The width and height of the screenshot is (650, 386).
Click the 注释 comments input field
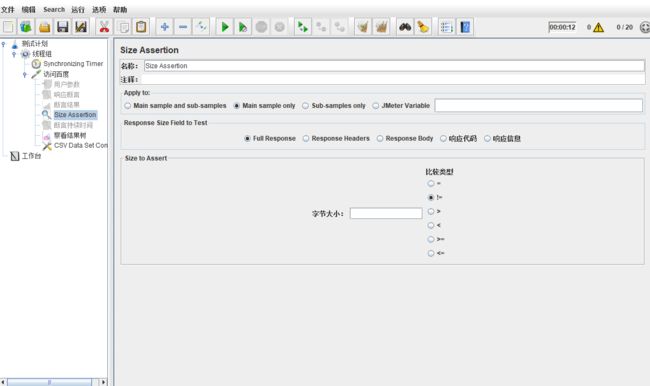(393, 79)
